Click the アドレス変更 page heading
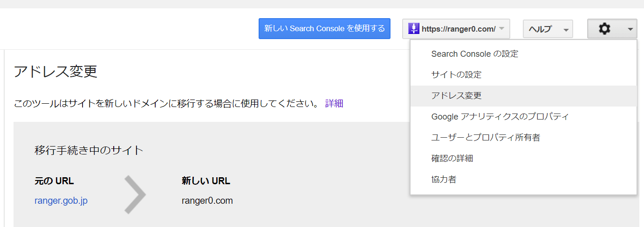 (x=55, y=72)
